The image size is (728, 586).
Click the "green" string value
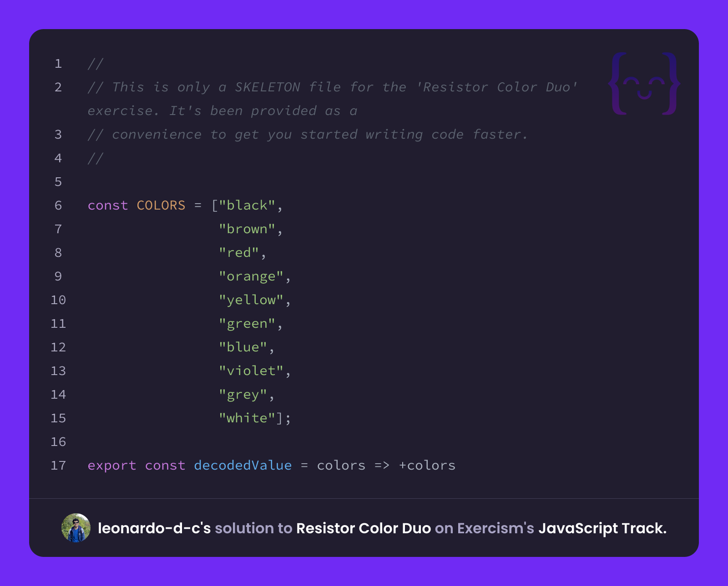point(247,324)
